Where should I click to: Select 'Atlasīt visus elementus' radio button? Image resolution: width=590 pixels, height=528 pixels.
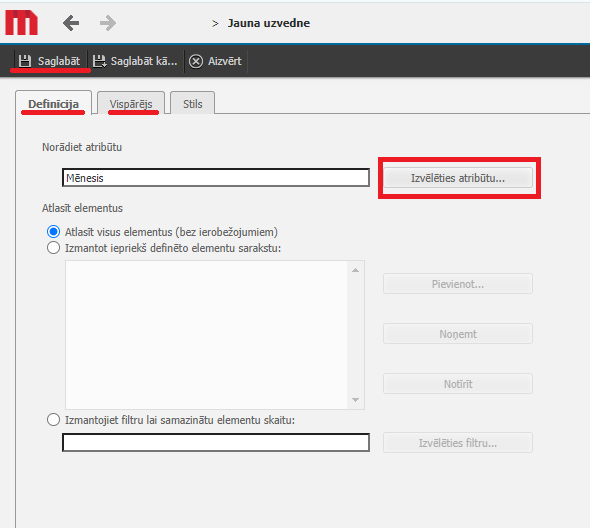pyautogui.click(x=53, y=232)
